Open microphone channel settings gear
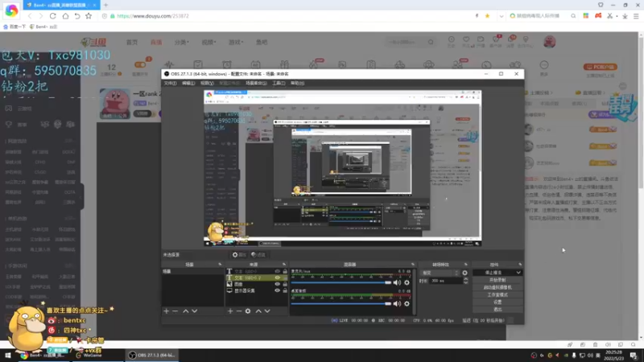Viewport: 644px width, 362px height. 407,282
